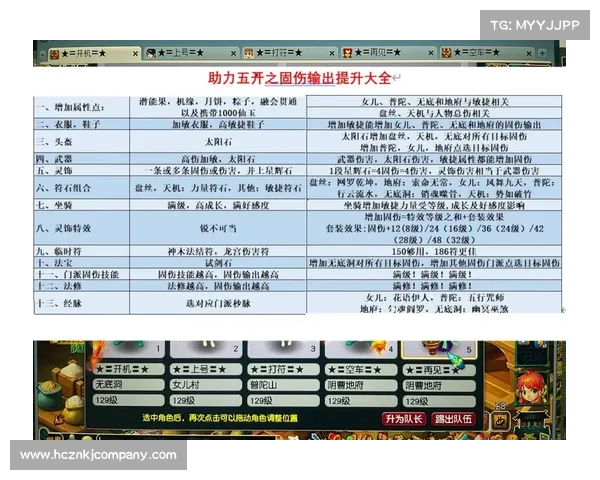Screen dimensions: 600x480
Task: Click team member name ★=上号=★
Action: click(x=206, y=369)
